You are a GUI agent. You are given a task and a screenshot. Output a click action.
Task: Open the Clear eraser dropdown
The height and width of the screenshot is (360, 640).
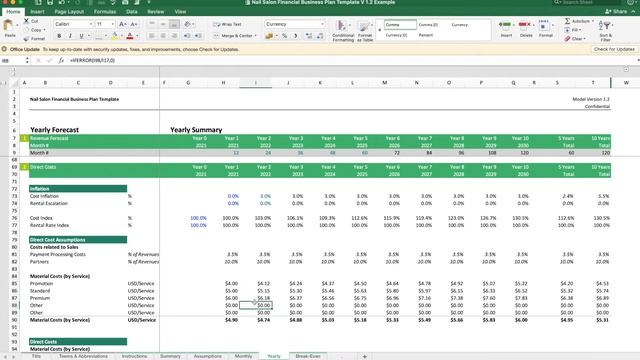pyautogui.click(x=575, y=39)
